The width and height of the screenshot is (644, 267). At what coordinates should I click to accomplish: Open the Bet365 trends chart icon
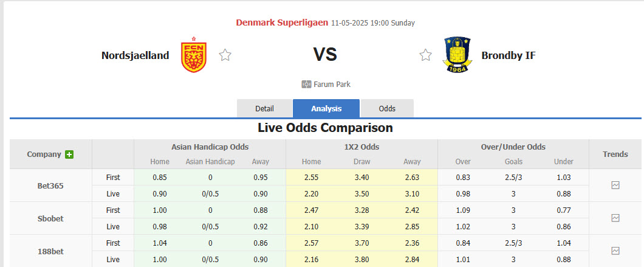(x=615, y=186)
